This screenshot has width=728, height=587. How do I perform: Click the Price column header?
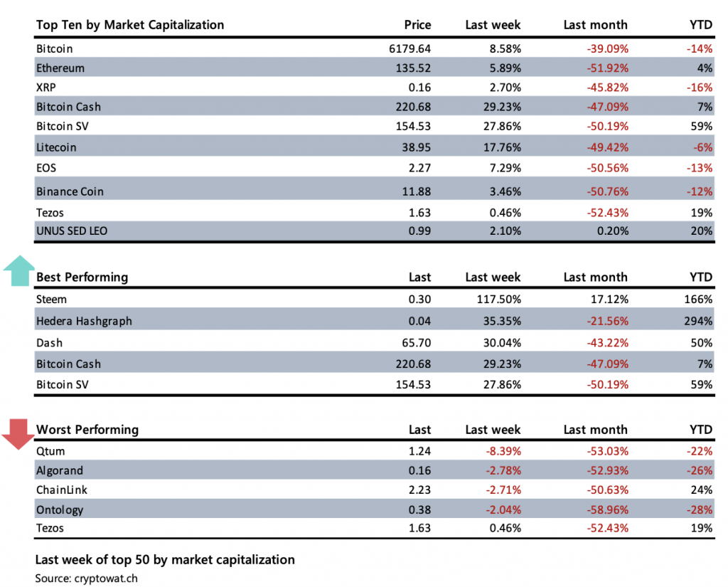pos(417,25)
